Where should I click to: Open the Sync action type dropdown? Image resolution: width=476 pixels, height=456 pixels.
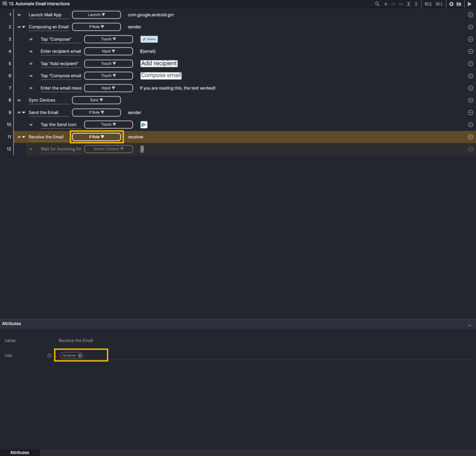[96, 100]
